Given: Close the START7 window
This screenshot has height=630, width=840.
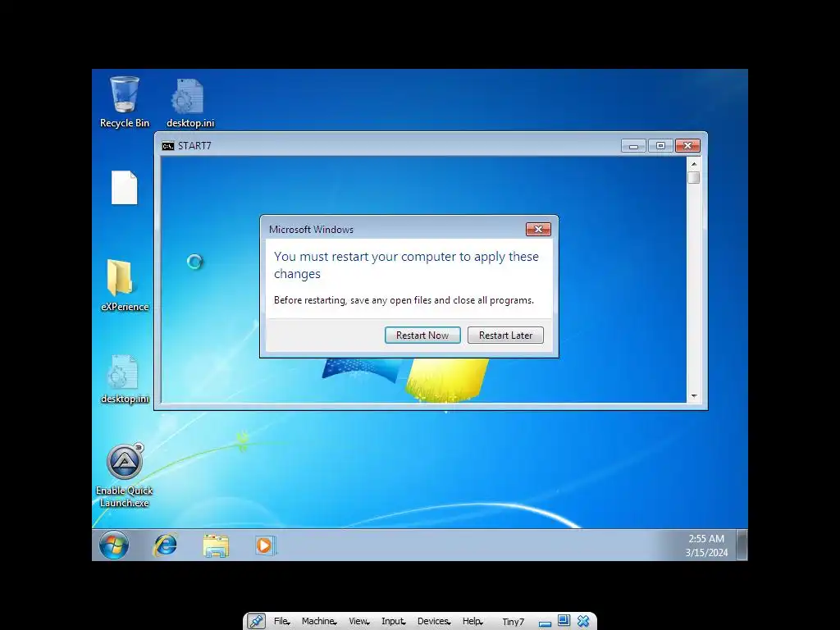Looking at the screenshot, I should coord(688,146).
